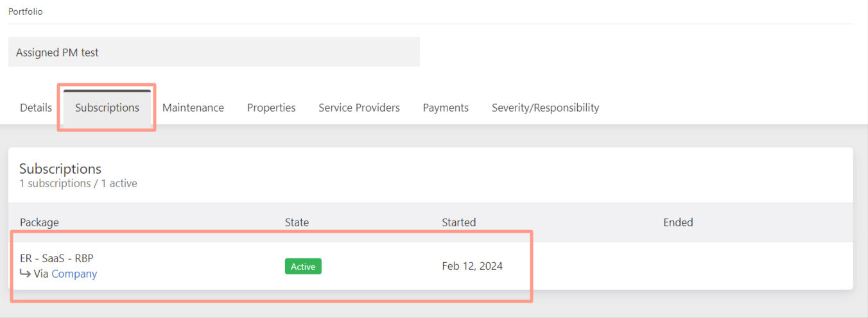The image size is (868, 318).
Task: Click the State column header
Action: click(297, 222)
